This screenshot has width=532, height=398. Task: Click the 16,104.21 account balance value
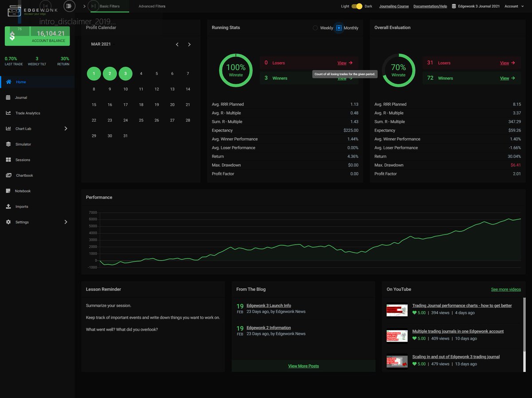[51, 33]
